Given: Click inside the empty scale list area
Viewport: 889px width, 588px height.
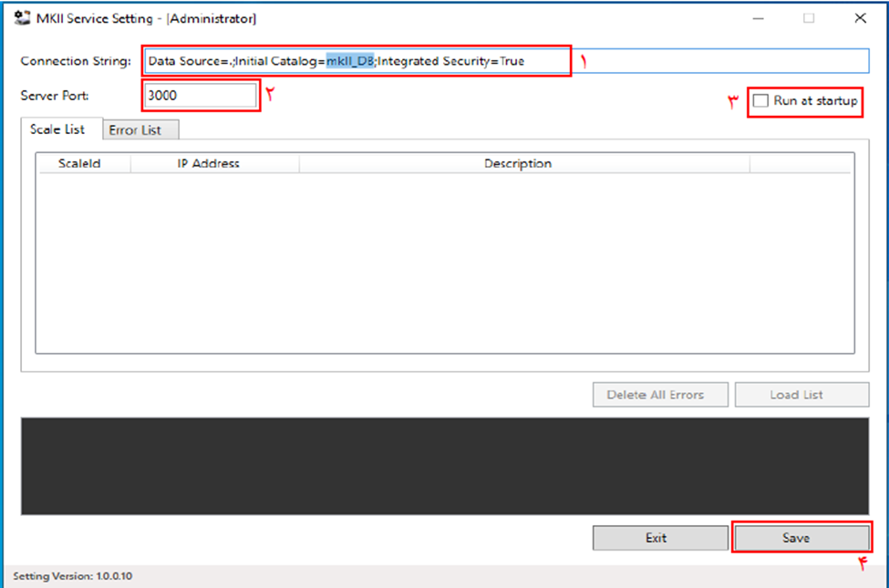Looking at the screenshot, I should point(444,264).
